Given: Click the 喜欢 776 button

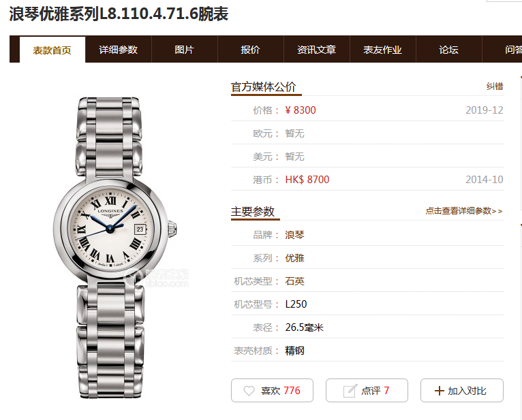Looking at the screenshot, I should coord(273,391).
